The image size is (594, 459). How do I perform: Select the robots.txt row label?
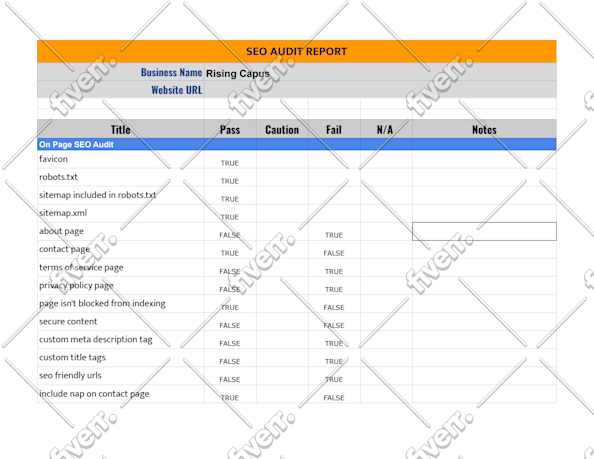pos(121,177)
